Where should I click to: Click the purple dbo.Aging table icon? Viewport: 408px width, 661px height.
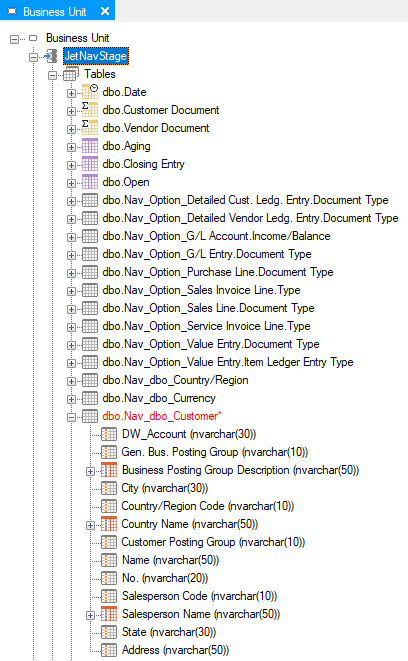90,146
